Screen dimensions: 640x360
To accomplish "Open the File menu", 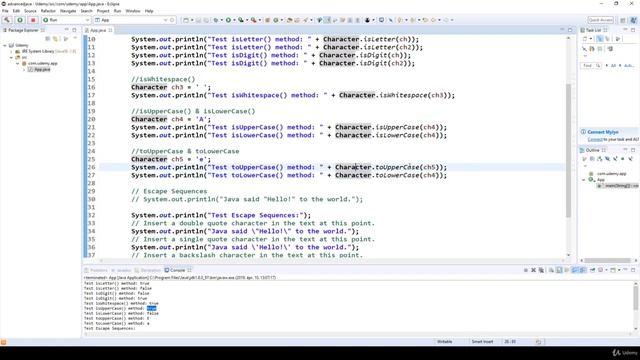I will 5,11.
